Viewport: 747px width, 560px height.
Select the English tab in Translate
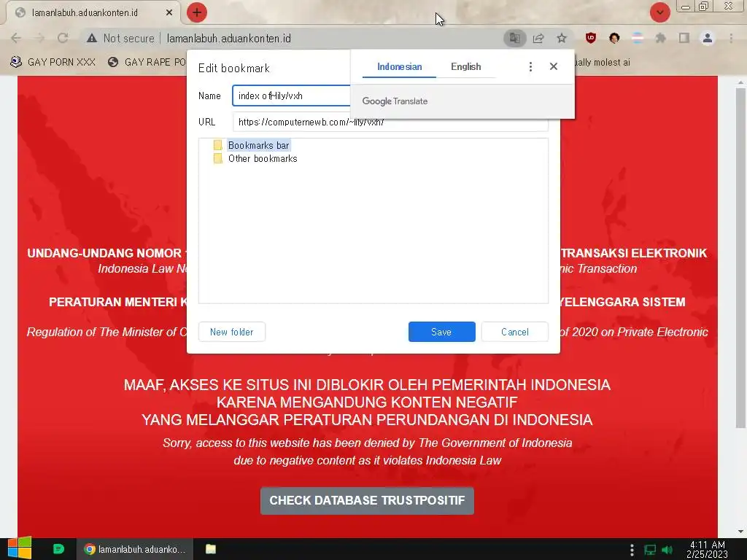coord(466,66)
